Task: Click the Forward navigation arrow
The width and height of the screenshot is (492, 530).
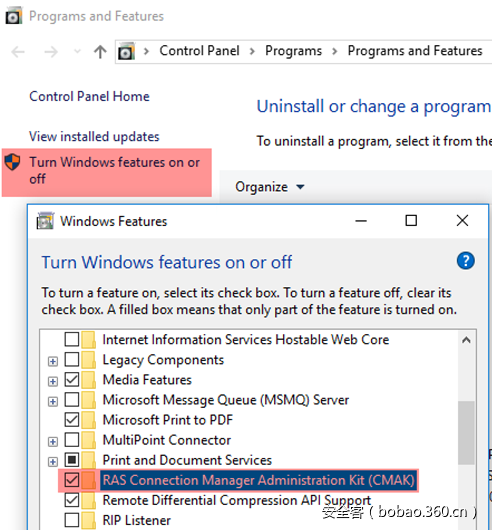Action: tap(51, 52)
